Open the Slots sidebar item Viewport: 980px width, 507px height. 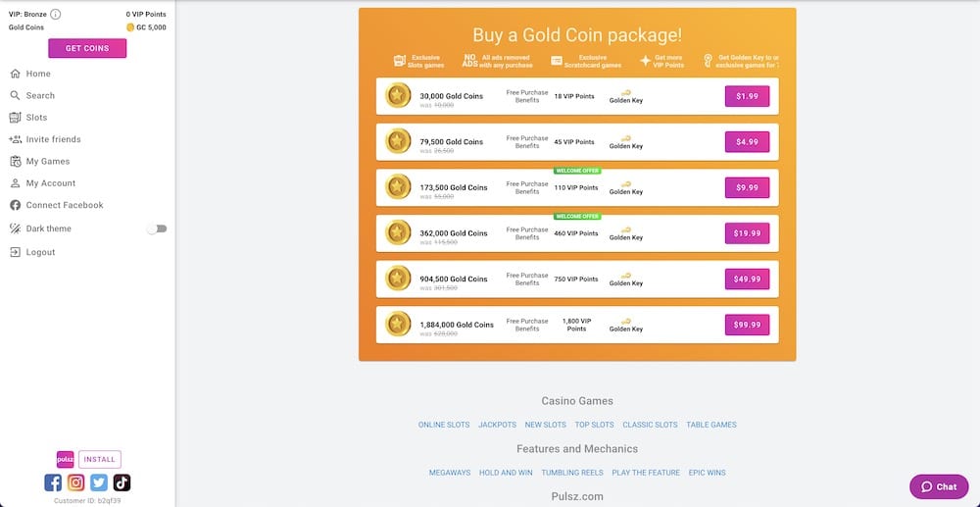pos(36,118)
